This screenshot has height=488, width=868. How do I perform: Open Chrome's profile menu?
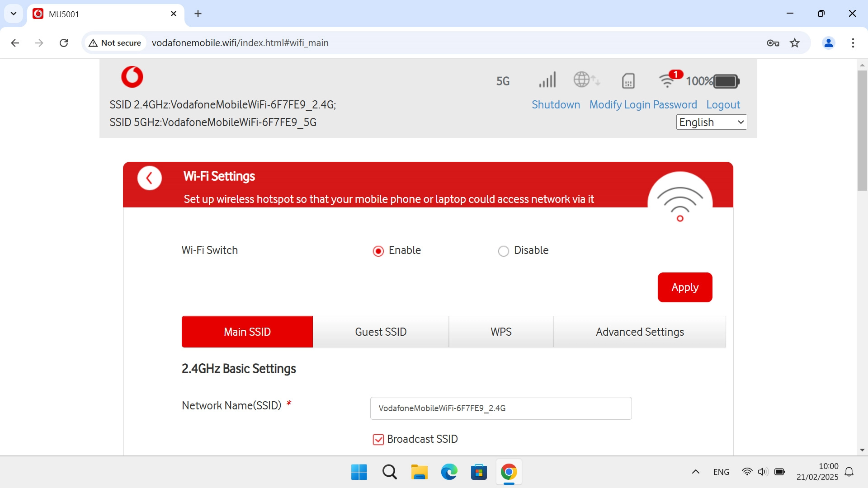[829, 43]
